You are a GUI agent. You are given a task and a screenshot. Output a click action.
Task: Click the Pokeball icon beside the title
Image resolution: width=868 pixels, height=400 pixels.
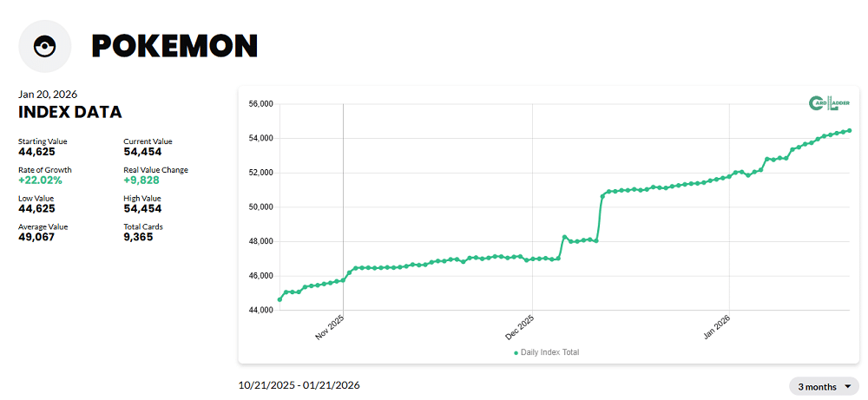tap(44, 47)
